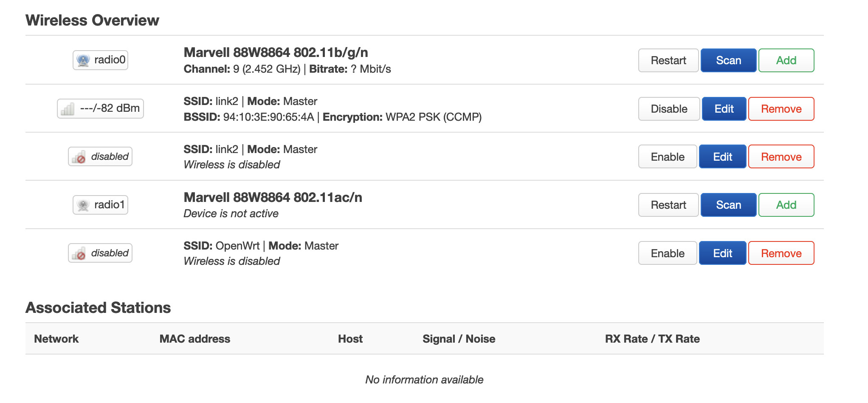Remove the OpenWrt wireless network
868x403 pixels.
(x=781, y=253)
